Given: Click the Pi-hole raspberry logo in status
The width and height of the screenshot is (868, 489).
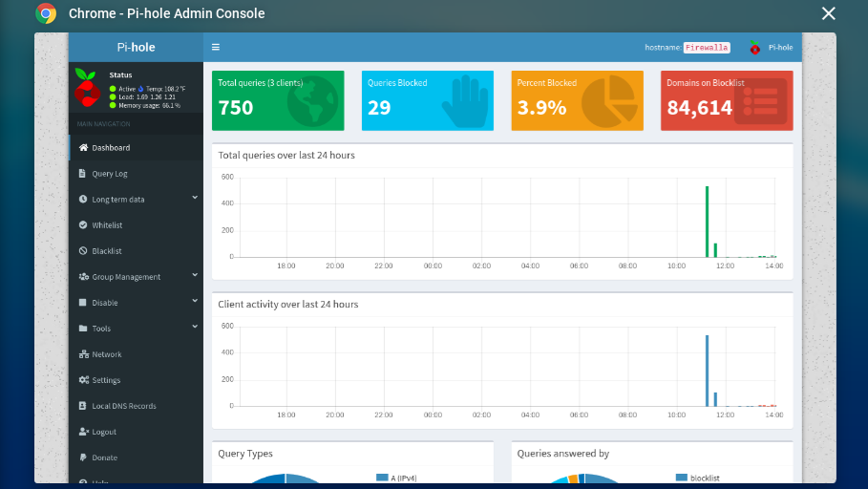Looking at the screenshot, I should point(87,88).
